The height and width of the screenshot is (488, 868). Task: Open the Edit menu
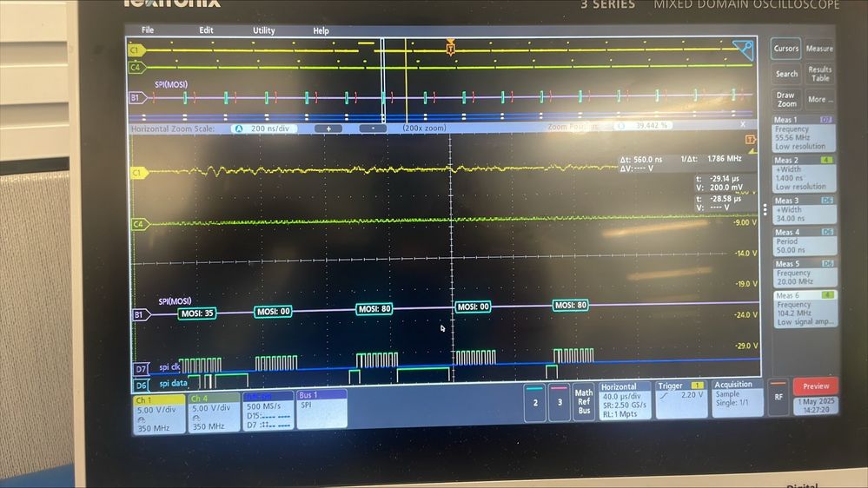(206, 30)
